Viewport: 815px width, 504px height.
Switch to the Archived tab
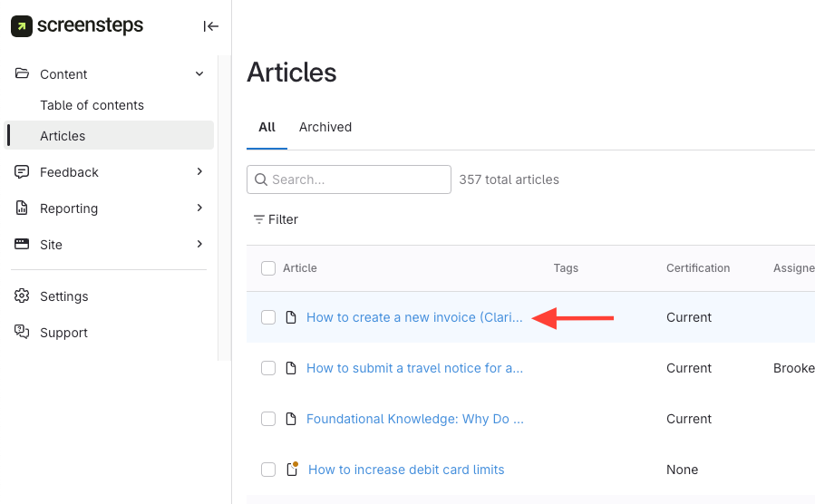pyautogui.click(x=325, y=127)
